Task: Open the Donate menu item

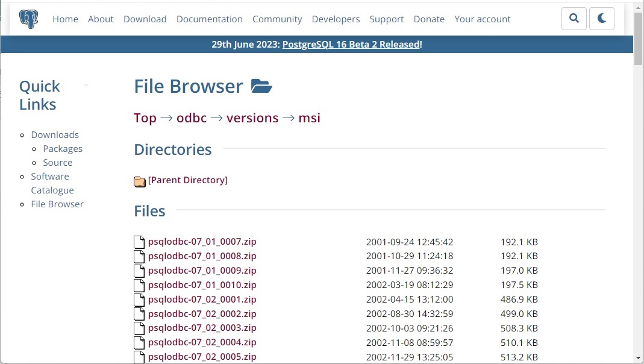Action: click(429, 19)
